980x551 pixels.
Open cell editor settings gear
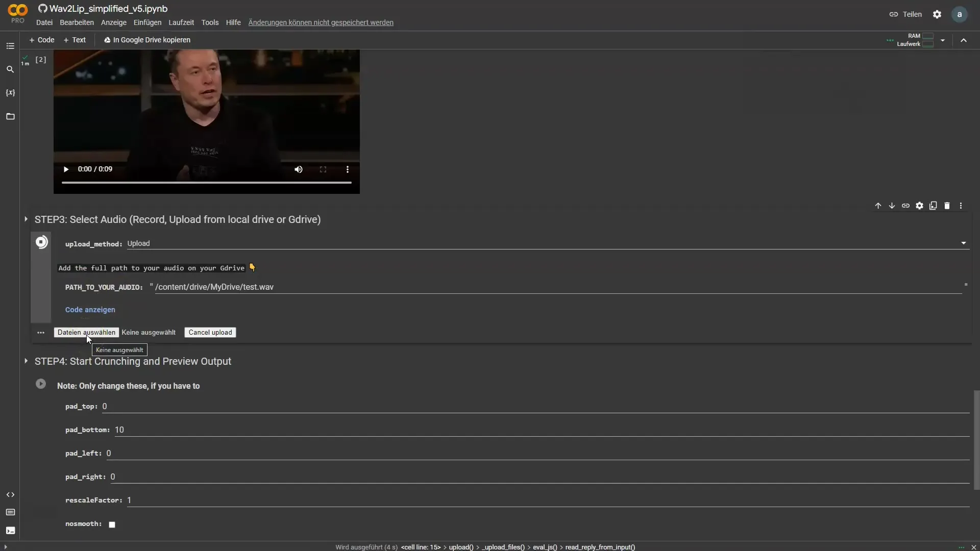(x=919, y=206)
